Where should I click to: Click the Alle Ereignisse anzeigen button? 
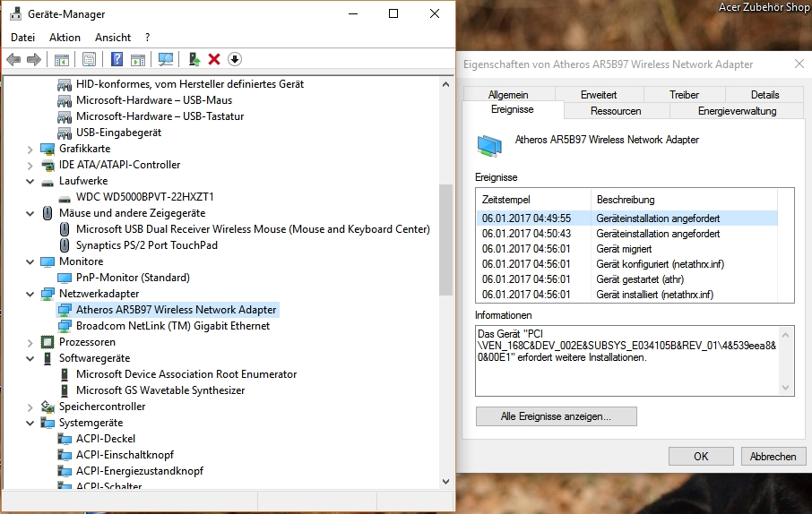pos(556,416)
